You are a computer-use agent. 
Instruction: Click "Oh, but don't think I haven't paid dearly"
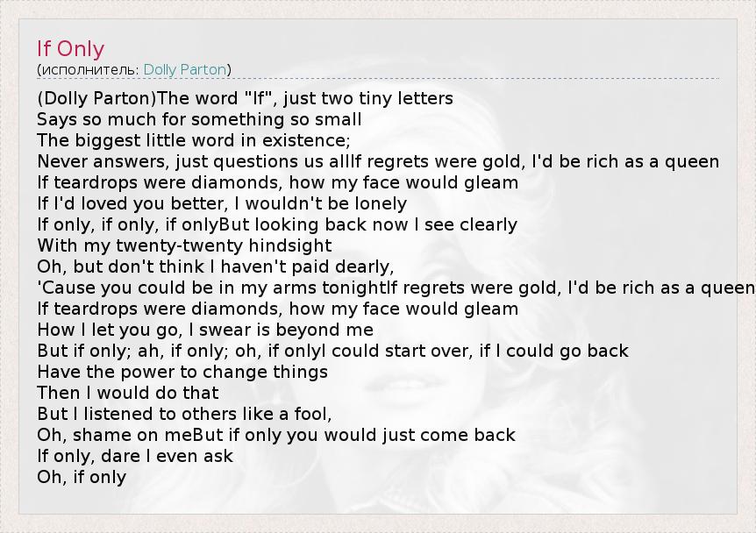(215, 266)
